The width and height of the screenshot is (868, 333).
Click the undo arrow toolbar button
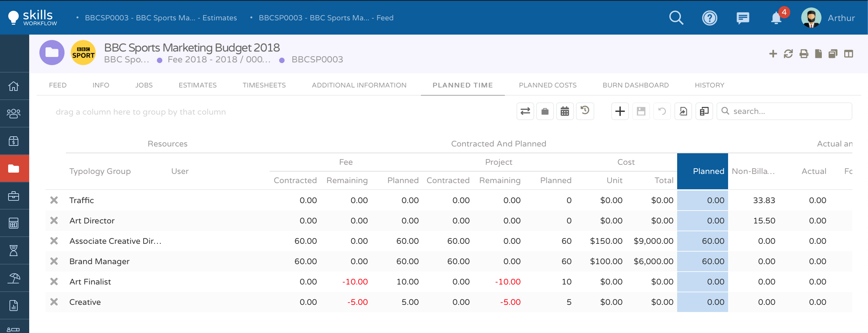click(x=662, y=111)
